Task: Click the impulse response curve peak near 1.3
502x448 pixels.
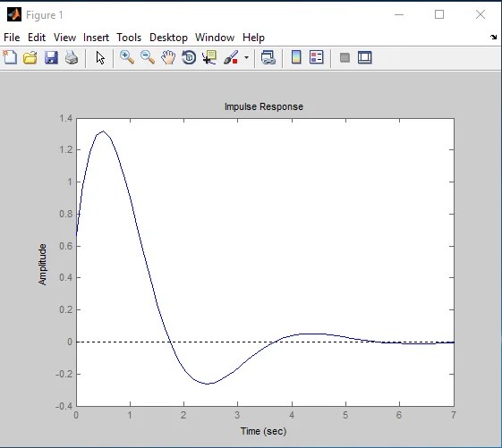Action: point(103,131)
